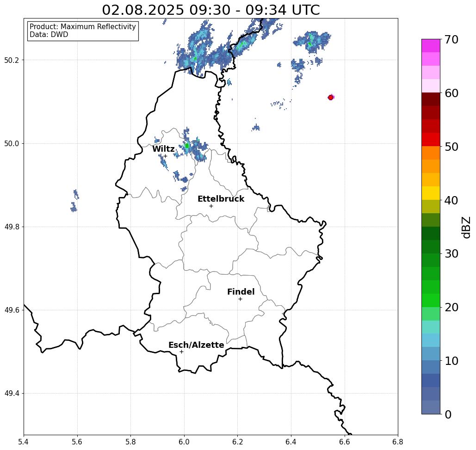The image size is (476, 450).
Task: Click the latitude label 49.8
Action: (x=12, y=227)
